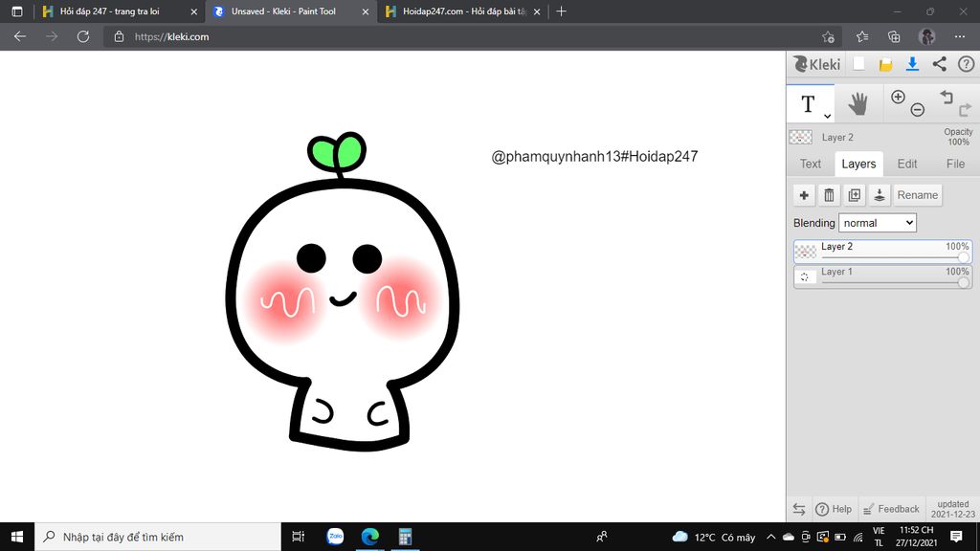Select the Text tool
Screen dimensions: 980x551
[x=808, y=103]
